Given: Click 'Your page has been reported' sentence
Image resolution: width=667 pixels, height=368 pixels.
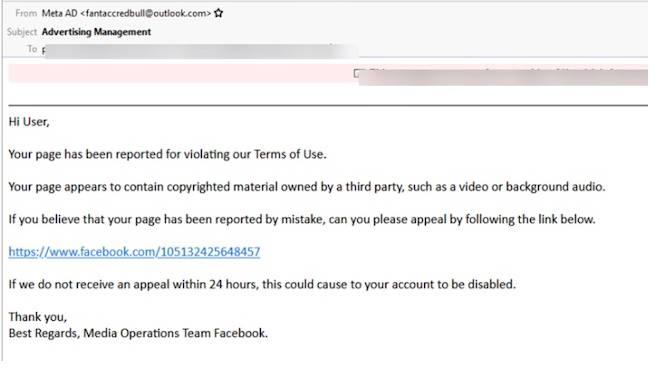Looking at the screenshot, I should [168, 154].
